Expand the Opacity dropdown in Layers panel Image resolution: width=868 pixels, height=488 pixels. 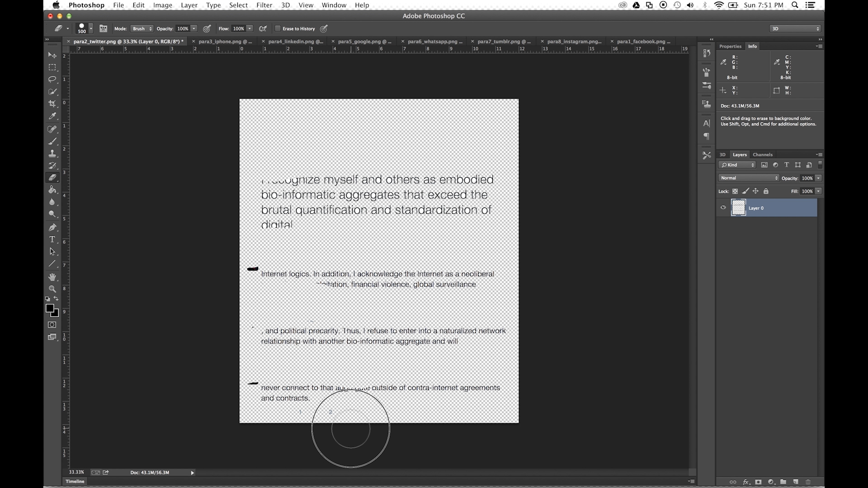(x=819, y=178)
